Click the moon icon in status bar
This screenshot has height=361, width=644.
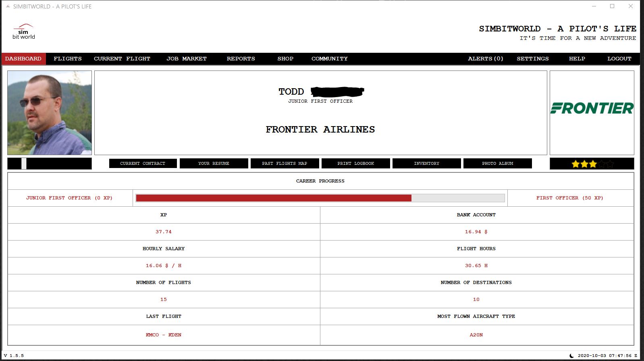coord(571,356)
